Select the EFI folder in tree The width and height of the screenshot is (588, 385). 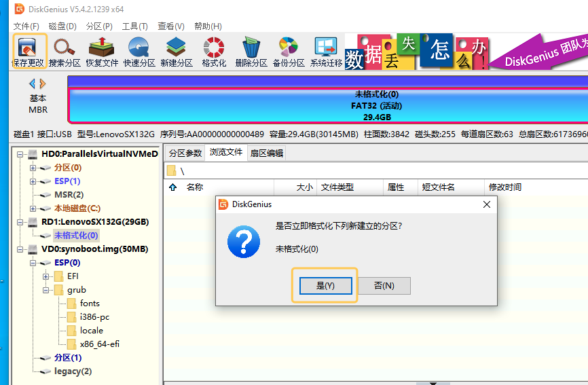tap(73, 276)
